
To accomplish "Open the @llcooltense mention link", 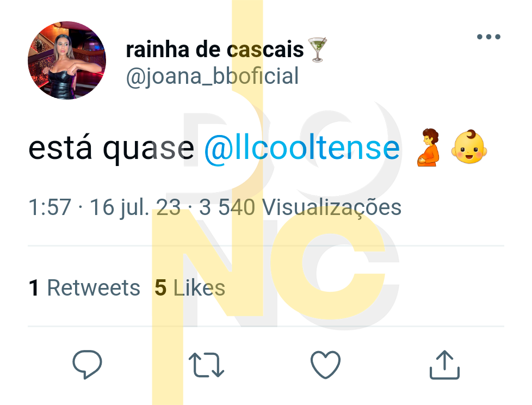I will pos(302,148).
